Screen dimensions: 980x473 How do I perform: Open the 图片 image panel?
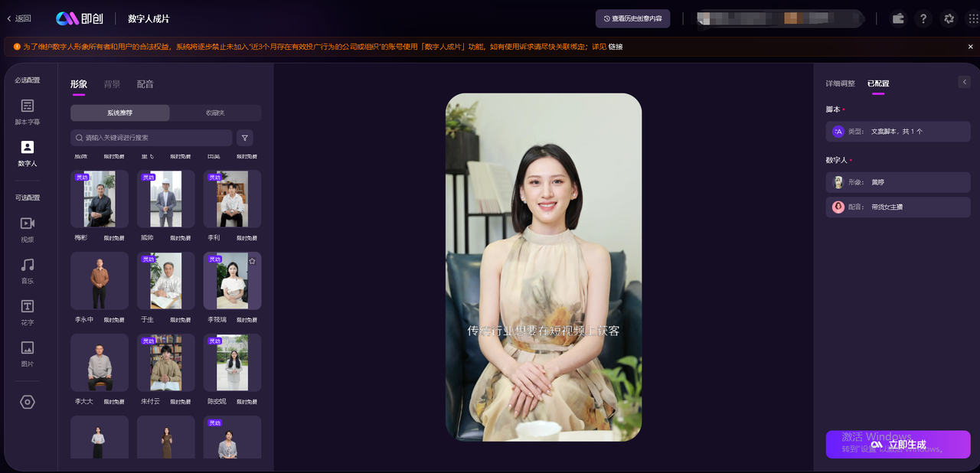tap(28, 352)
